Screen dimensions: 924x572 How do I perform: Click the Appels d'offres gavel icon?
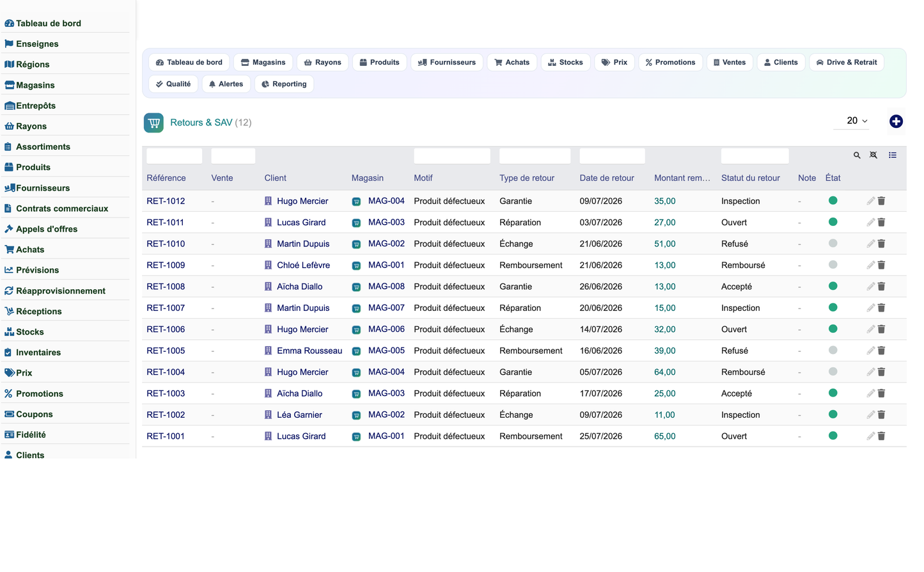coord(9,229)
